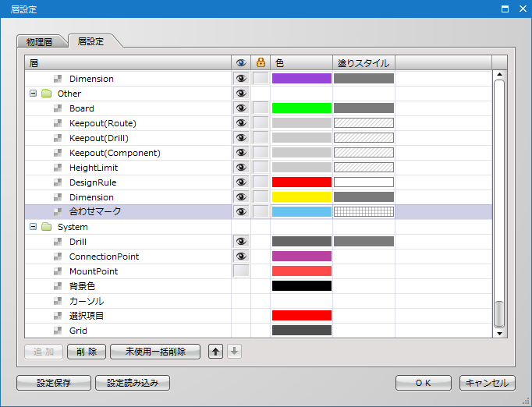
Task: Click the 設定保存 button
Action: click(54, 383)
